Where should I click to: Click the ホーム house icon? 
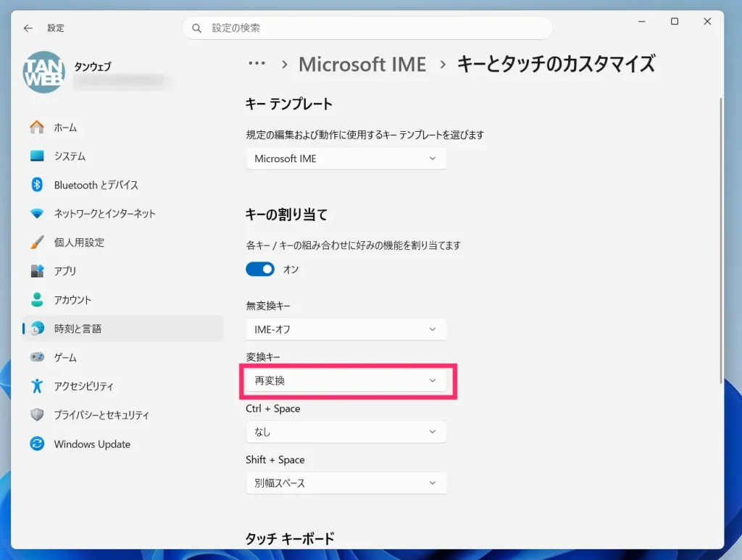point(37,128)
